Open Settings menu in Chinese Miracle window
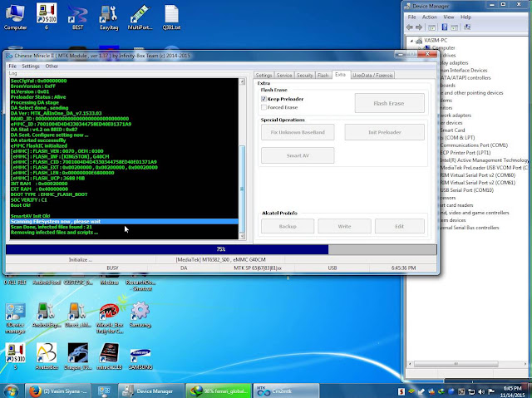This screenshot has height=398, width=532. click(x=31, y=66)
